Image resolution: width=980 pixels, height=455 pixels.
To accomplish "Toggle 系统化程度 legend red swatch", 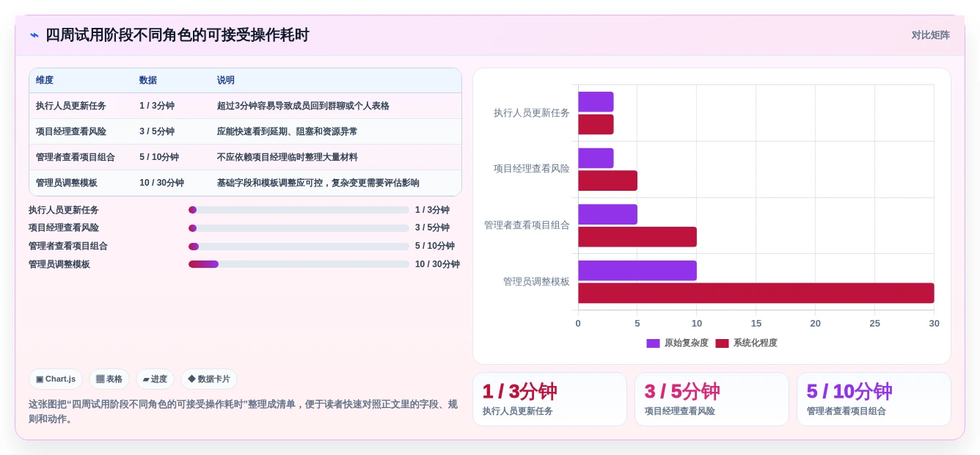I will pyautogui.click(x=722, y=343).
